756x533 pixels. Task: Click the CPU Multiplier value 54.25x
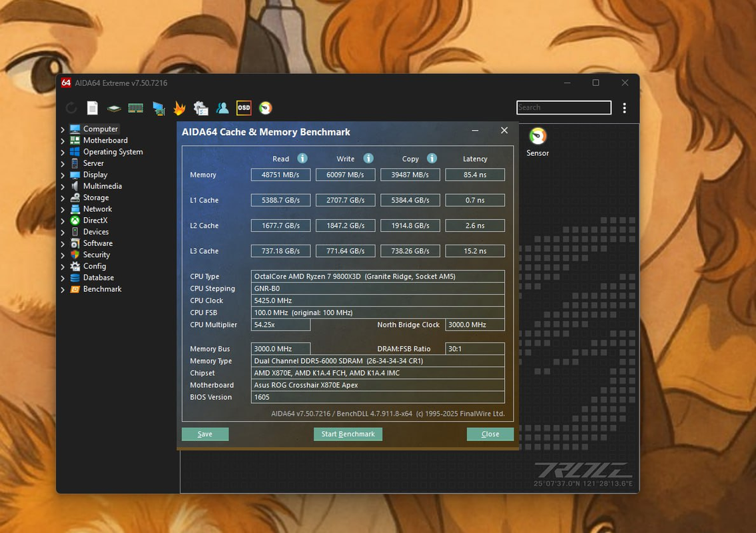(280, 324)
